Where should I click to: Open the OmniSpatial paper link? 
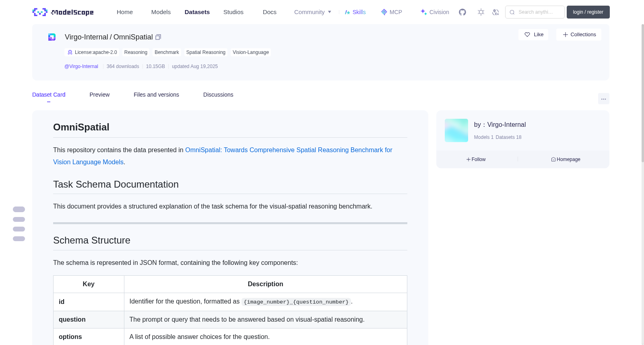[223, 156]
